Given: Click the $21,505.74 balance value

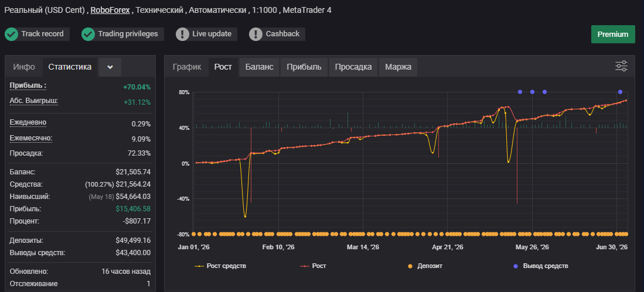Looking at the screenshot, I should click(133, 172).
